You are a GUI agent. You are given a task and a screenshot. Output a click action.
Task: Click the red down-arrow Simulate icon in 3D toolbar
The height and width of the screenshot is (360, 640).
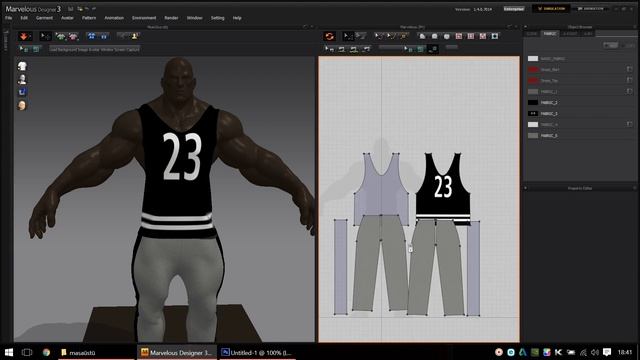pos(24,36)
